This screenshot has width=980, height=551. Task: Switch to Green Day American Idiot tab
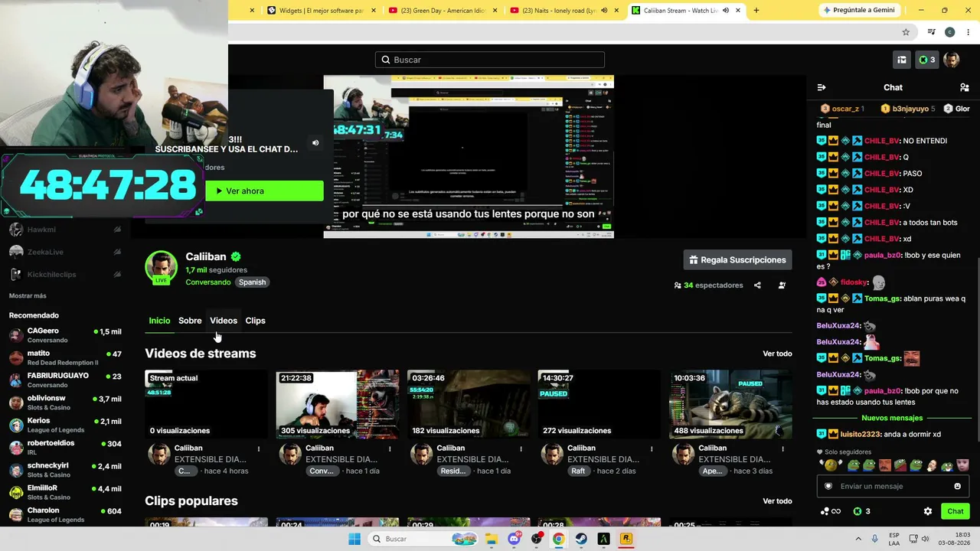click(x=443, y=11)
